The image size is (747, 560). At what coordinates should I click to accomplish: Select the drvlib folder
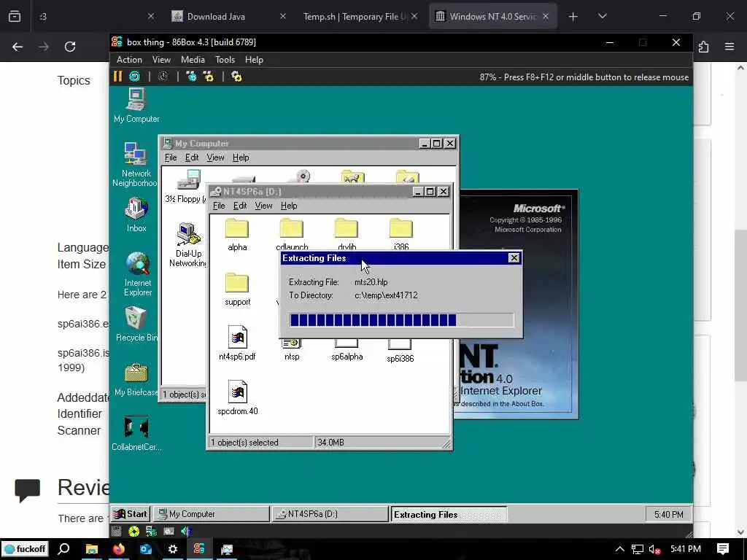347,235
